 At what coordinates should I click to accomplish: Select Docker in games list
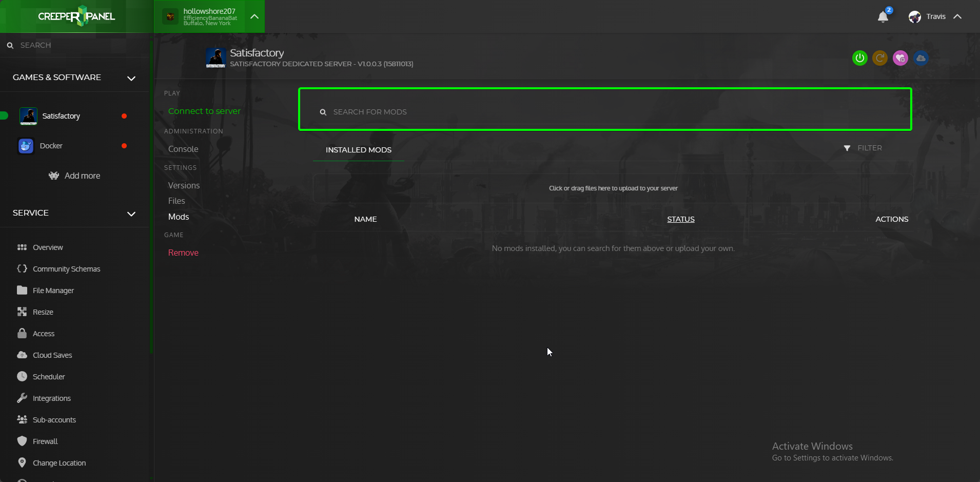click(x=51, y=146)
